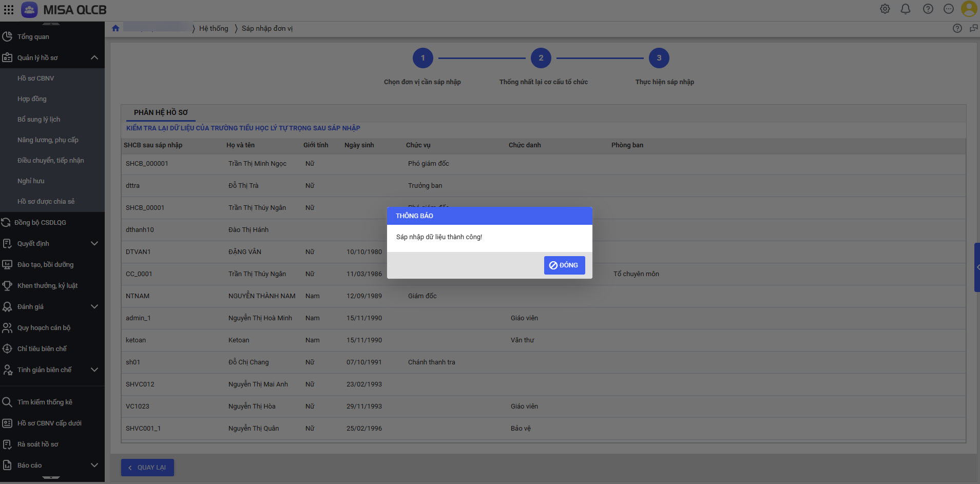Open settings gear in top bar
980x484 pixels.
pyautogui.click(x=885, y=9)
